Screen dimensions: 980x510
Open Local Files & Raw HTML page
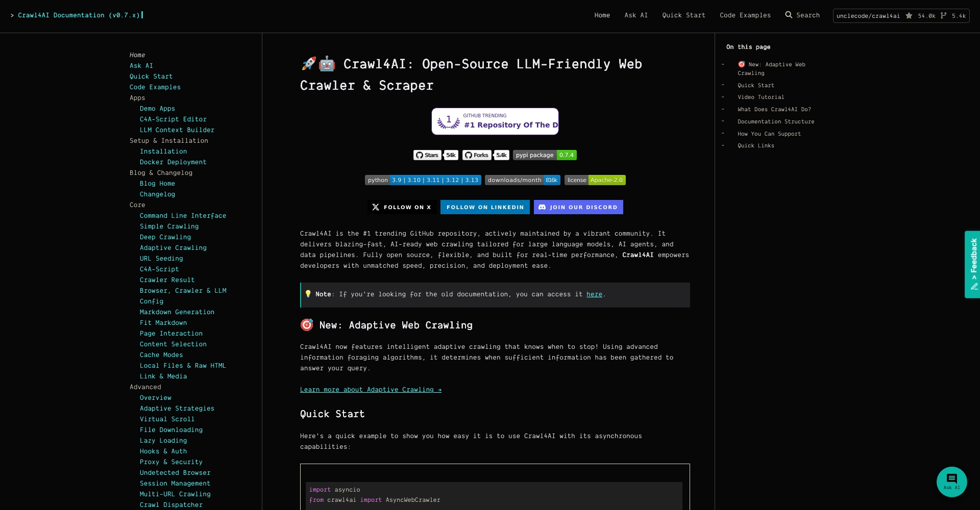(183, 366)
